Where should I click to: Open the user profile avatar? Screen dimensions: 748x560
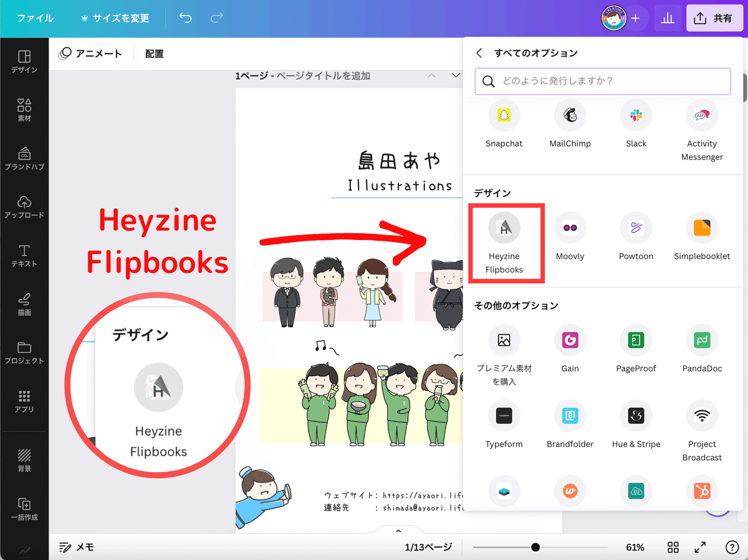pos(613,18)
